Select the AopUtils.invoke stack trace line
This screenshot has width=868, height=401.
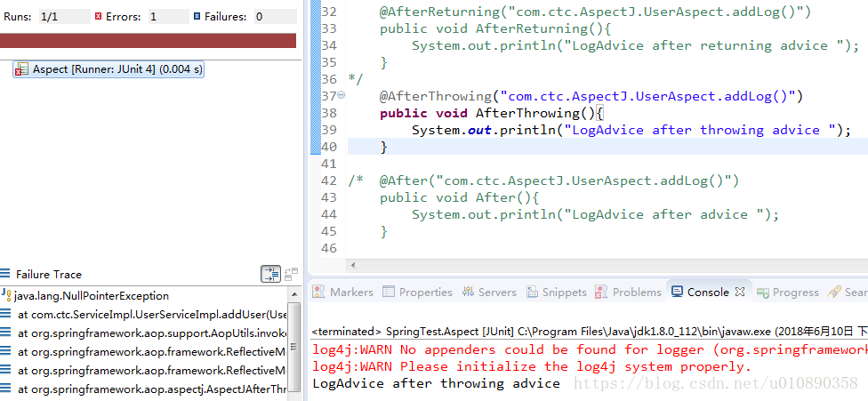143,333
